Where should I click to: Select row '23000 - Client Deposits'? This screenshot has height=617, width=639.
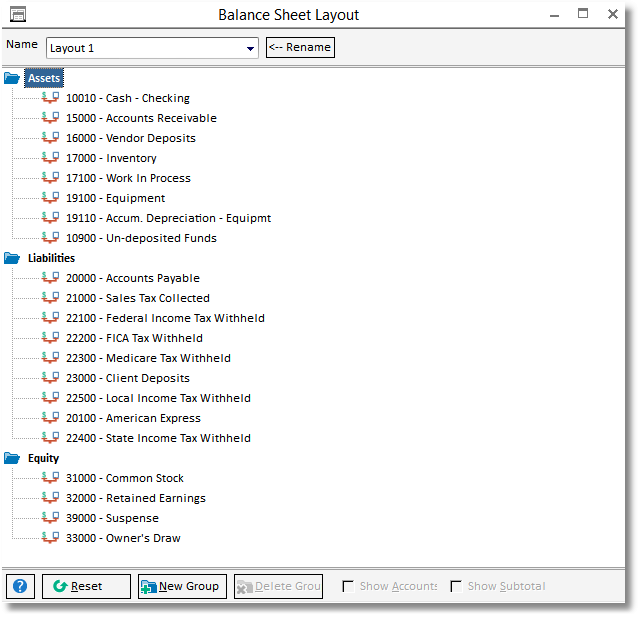[x=128, y=378]
